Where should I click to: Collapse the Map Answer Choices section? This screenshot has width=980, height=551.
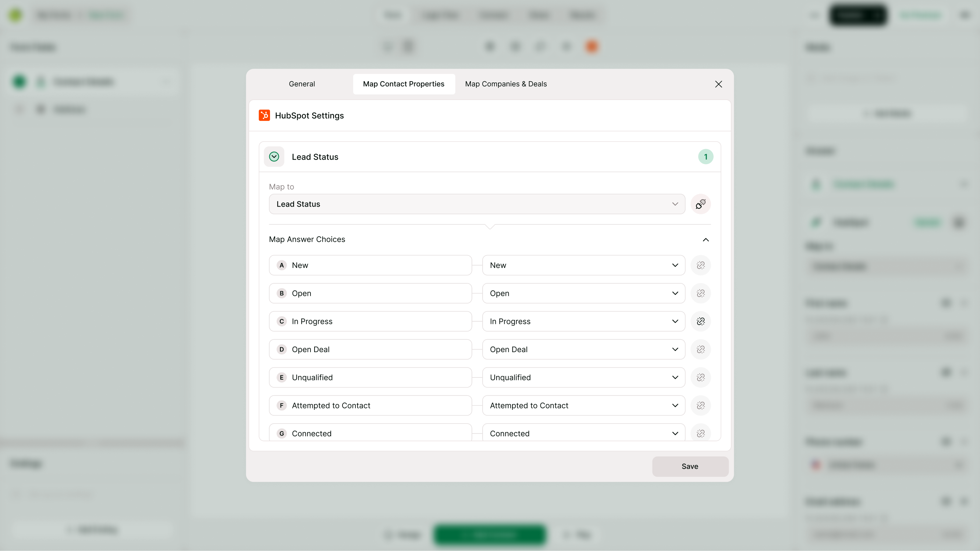click(706, 240)
